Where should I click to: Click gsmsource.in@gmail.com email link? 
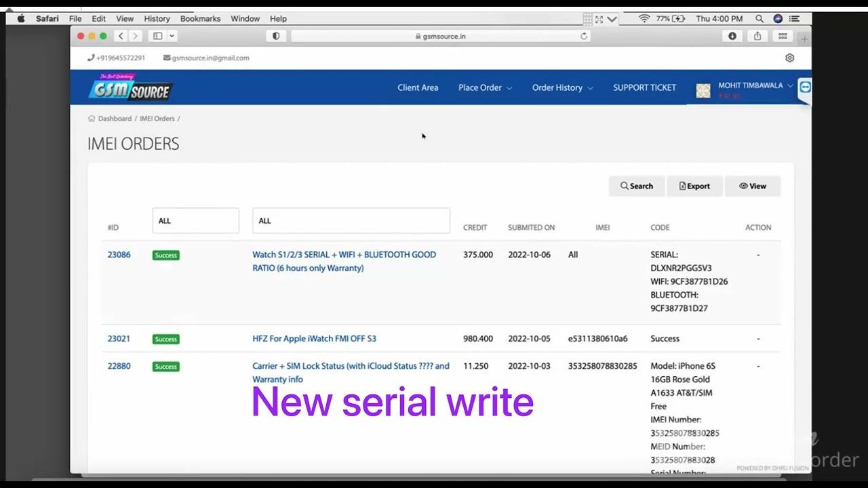(x=206, y=58)
